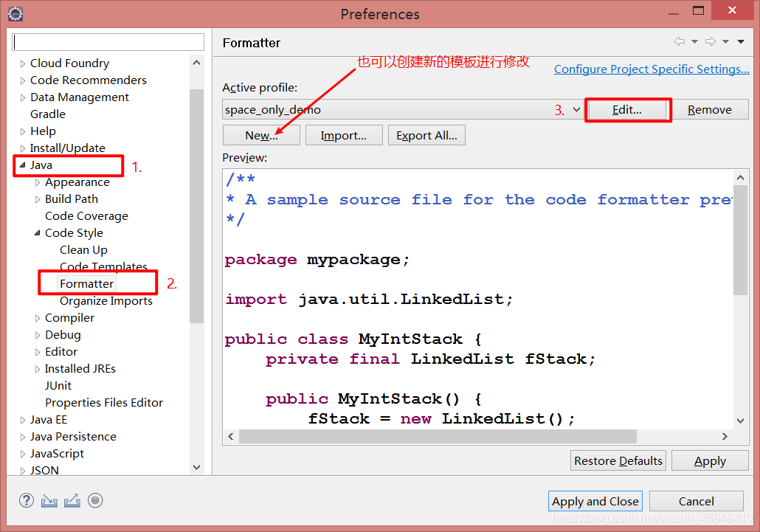Expand the JavaScript node
Viewport: 760px width, 532px height.
[23, 454]
